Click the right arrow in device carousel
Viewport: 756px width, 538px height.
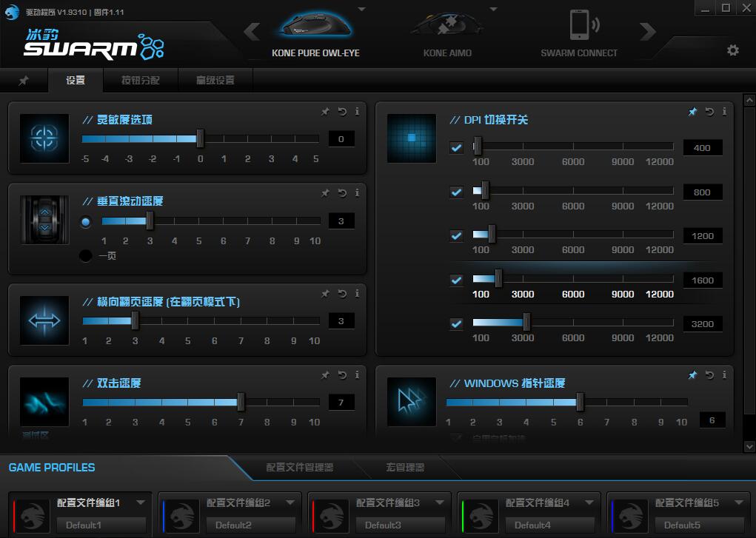(x=648, y=31)
